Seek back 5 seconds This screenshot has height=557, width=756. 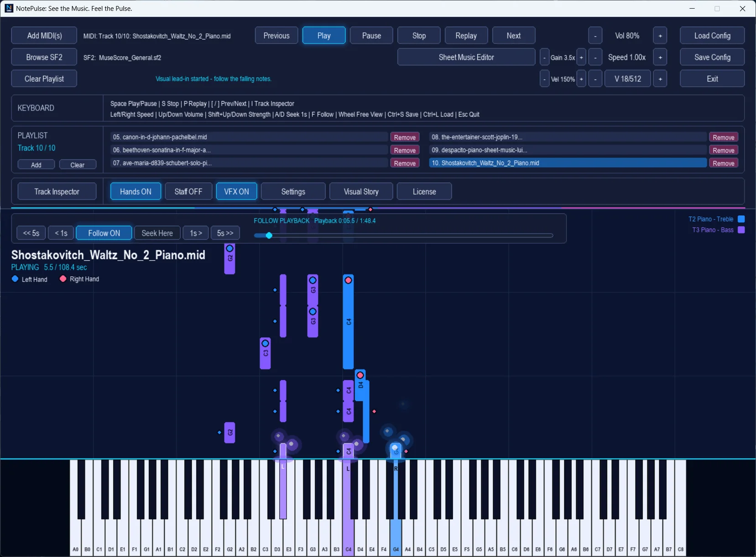click(x=31, y=233)
